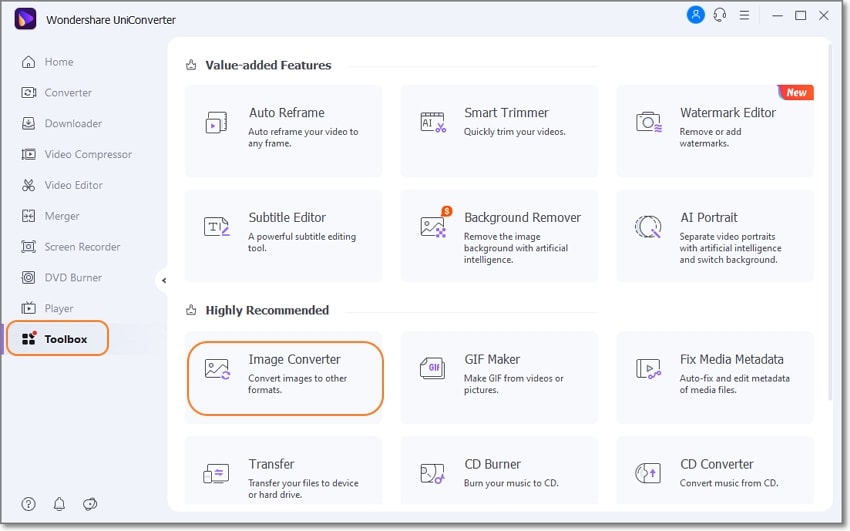This screenshot has width=850, height=531.
Task: Click 'Convert music from CD.' text
Action: tap(729, 483)
